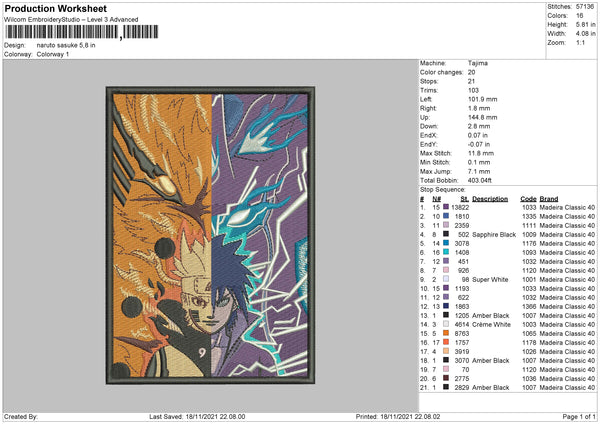This screenshot has width=600, height=424.
Task: Click the Zoom value 1:1
Action: [580, 43]
